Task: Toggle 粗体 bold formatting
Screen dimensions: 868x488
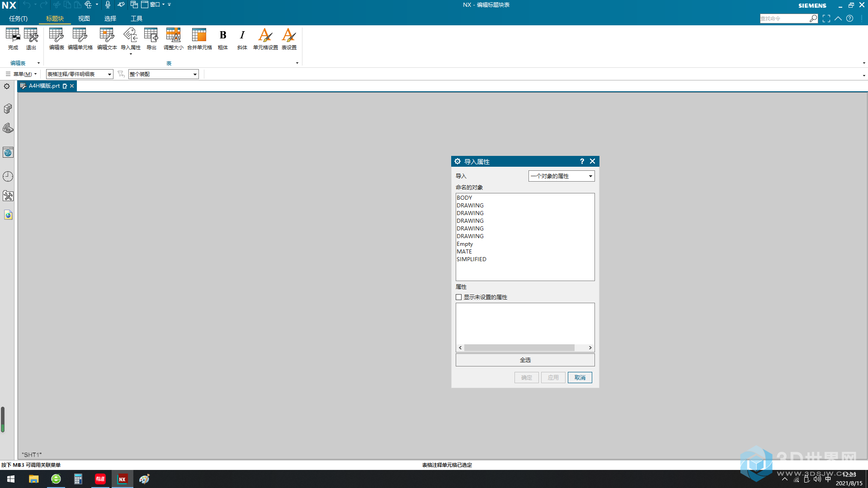Action: (x=223, y=39)
